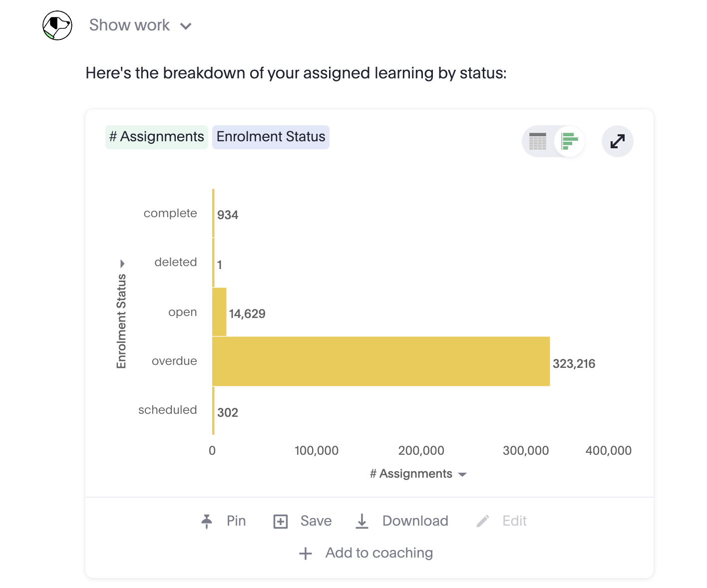This screenshot has width=707, height=588.
Task: Click the complete status bar
Action: 213,213
